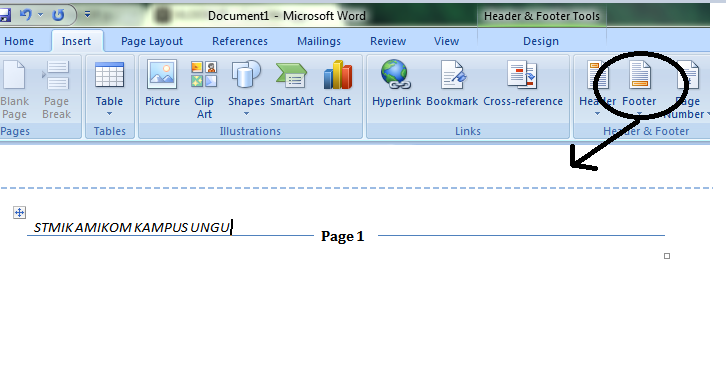
Task: Switch to the Home tab
Action: coord(19,41)
